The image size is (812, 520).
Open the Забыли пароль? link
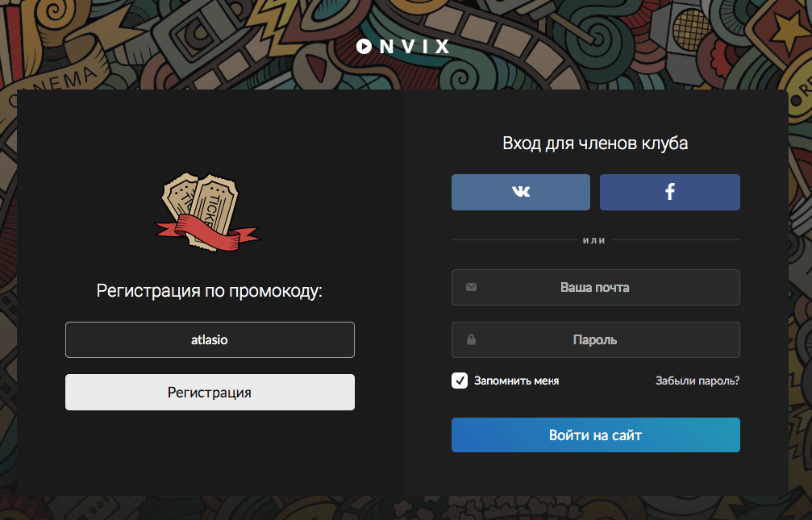click(697, 381)
